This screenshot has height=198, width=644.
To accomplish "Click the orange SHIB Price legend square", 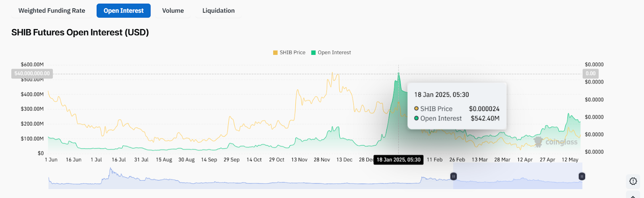I will click(x=275, y=53).
